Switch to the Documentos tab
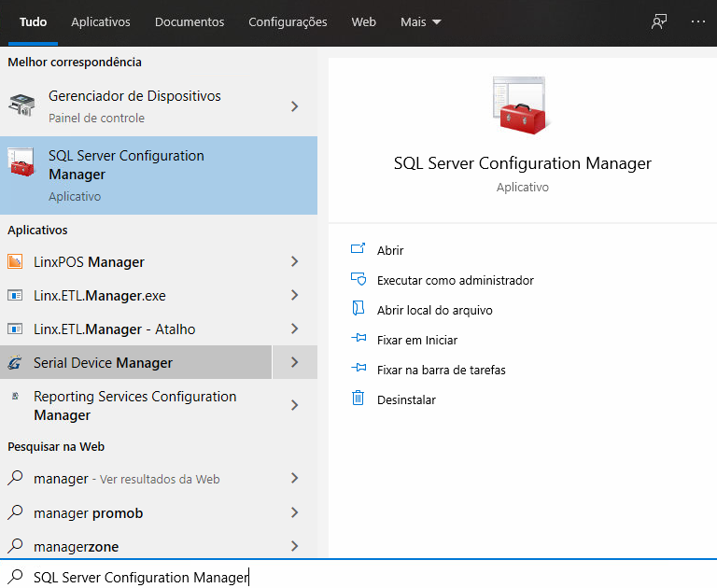The image size is (717, 588). pos(190,21)
